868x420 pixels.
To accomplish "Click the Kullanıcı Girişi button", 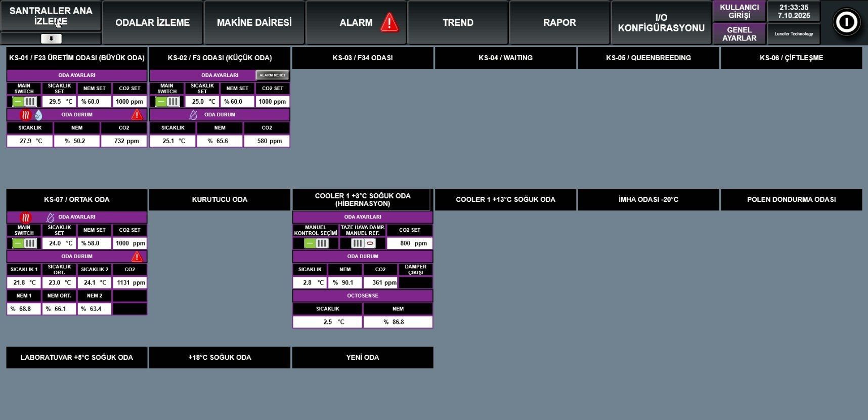I will (740, 12).
